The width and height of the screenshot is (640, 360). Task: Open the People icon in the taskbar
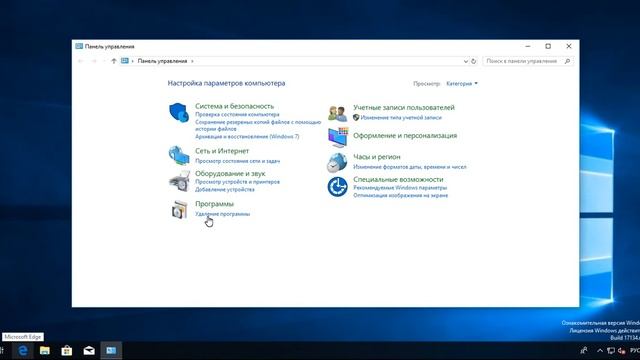click(x=584, y=350)
